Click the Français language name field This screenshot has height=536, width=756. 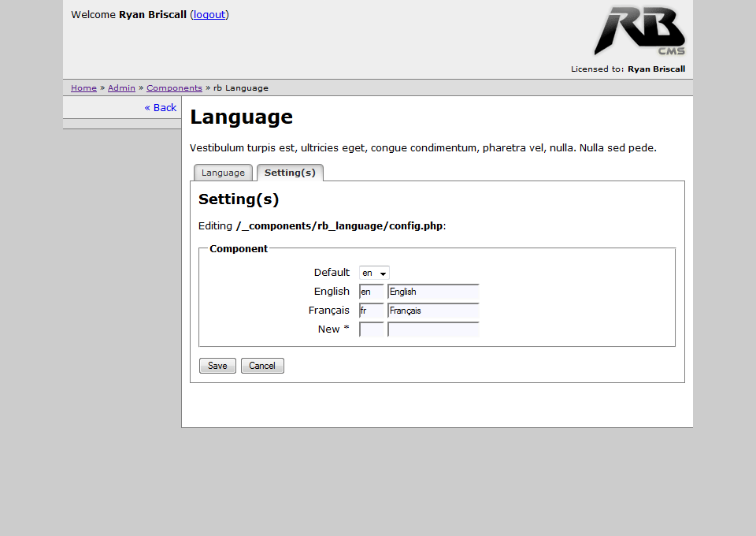pyautogui.click(x=433, y=311)
